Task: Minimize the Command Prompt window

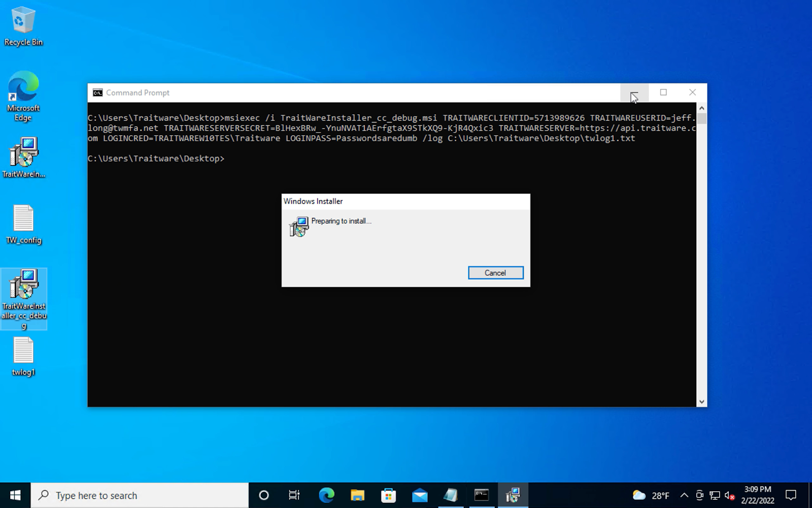Action: pyautogui.click(x=634, y=92)
